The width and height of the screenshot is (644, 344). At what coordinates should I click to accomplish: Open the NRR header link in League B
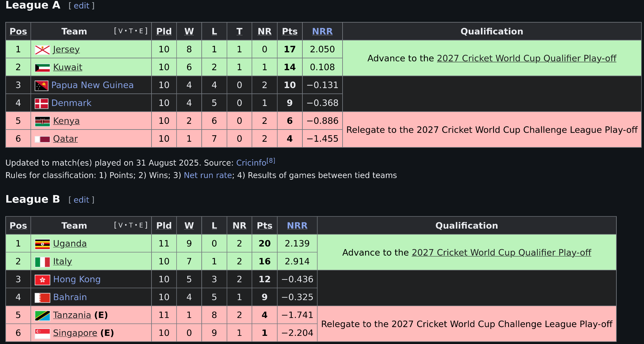[x=297, y=225]
